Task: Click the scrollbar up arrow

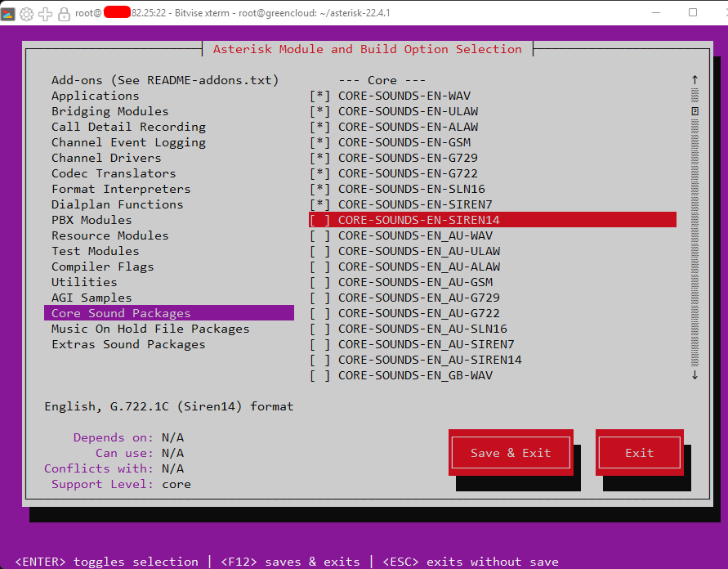Action: tap(695, 80)
